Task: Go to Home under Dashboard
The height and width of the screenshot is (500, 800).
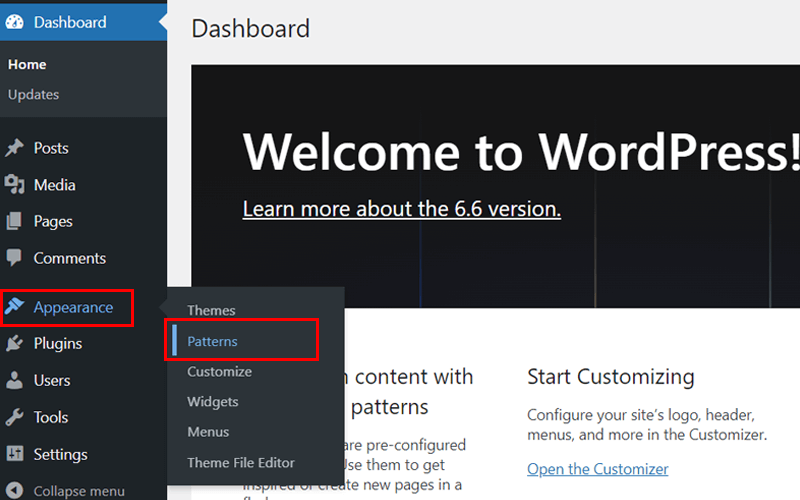Action: pyautogui.click(x=27, y=64)
